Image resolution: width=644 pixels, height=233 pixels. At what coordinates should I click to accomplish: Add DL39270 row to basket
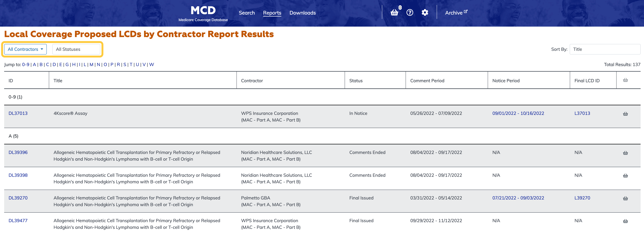(x=625, y=198)
